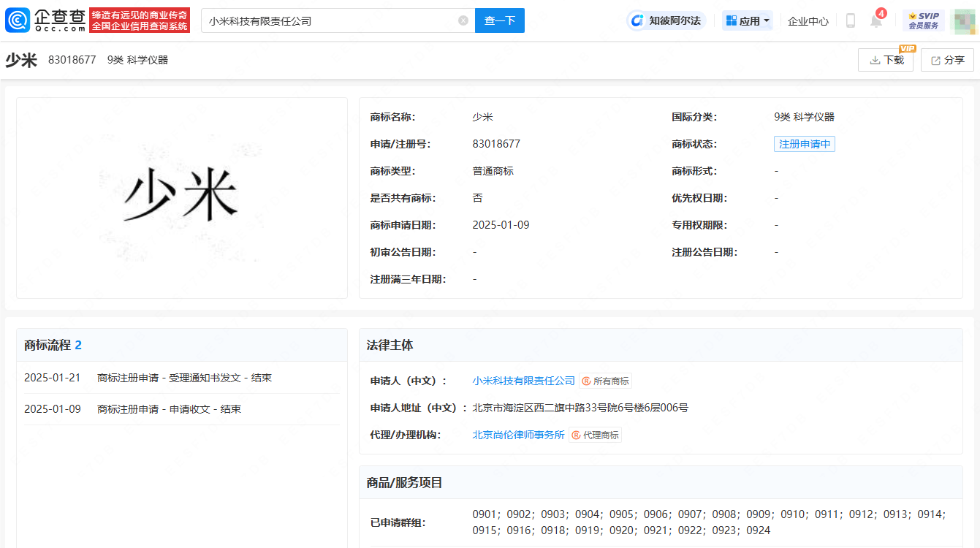The image size is (980, 548).
Task: Click the applicant address 北京市海淀区西二旗中路 text
Action: (580, 408)
